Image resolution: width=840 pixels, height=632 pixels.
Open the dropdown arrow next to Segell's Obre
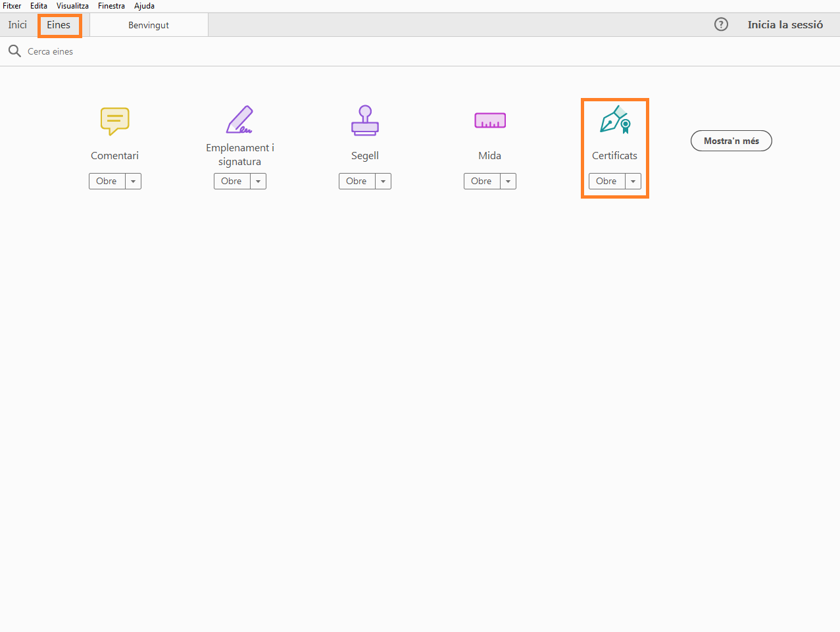[x=383, y=181]
